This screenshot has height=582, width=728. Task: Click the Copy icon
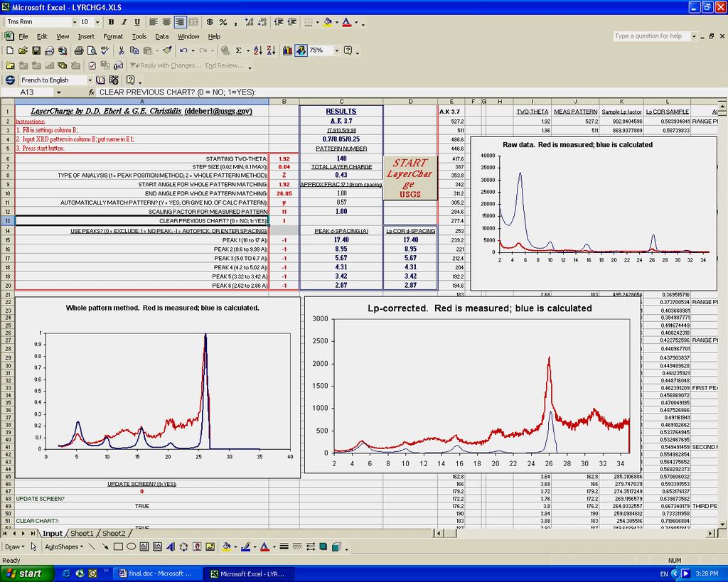[x=134, y=50]
